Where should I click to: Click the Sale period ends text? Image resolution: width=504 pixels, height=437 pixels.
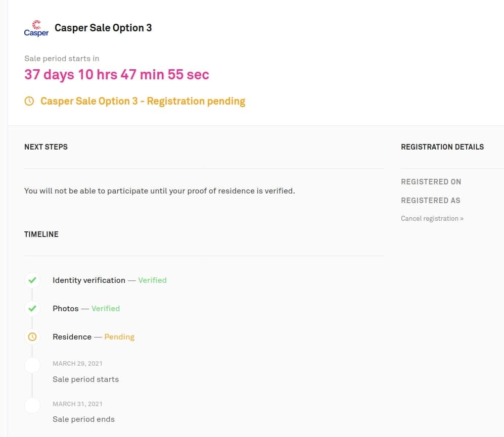coord(83,419)
